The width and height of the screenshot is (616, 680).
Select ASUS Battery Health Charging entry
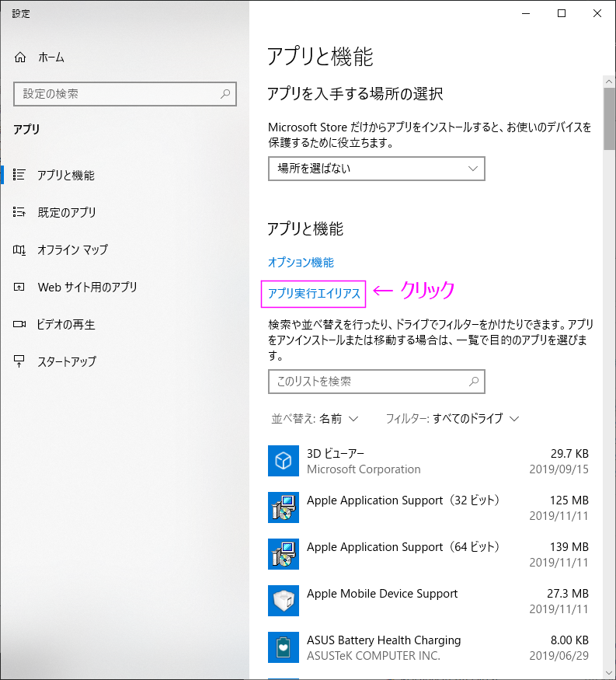click(428, 647)
